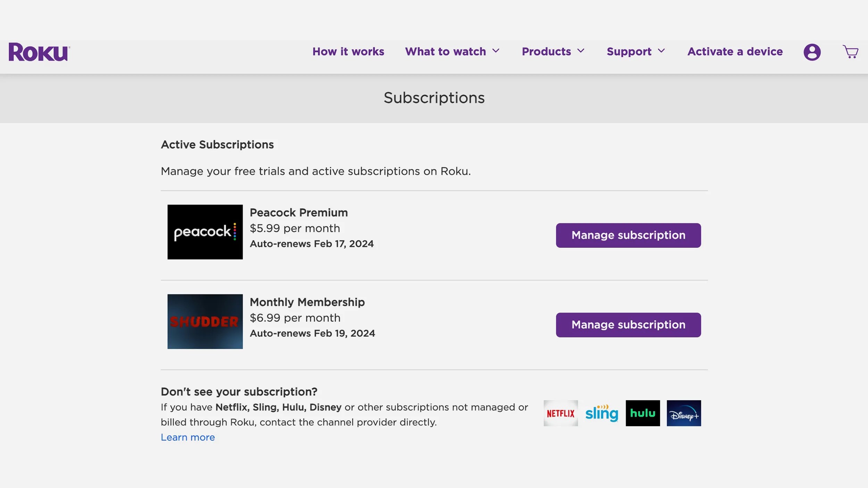This screenshot has width=868, height=488.
Task: Open the user account profile icon
Action: pos(812,52)
